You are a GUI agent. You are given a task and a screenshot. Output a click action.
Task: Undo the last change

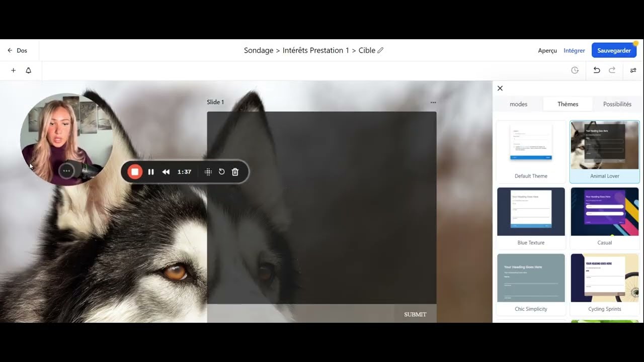(597, 70)
